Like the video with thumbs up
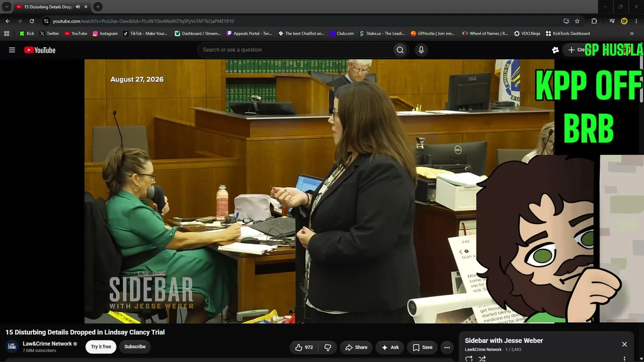Image resolution: width=644 pixels, height=362 pixels. (304, 347)
